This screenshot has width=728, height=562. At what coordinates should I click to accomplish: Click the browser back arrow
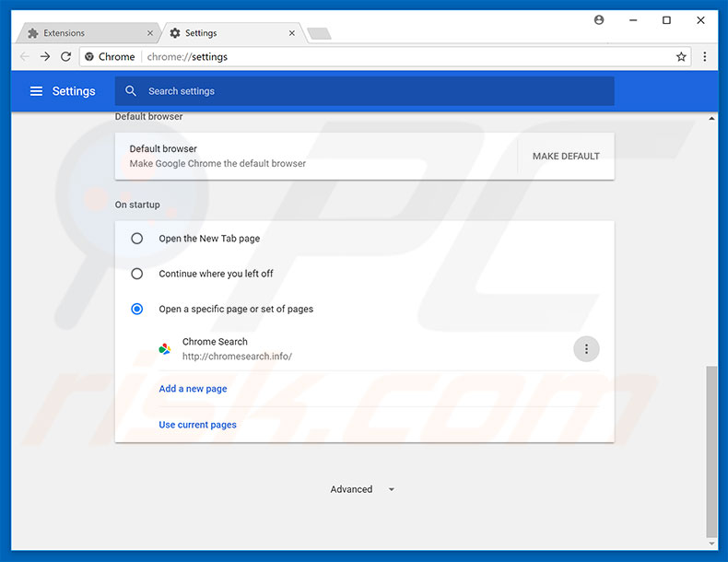24,56
